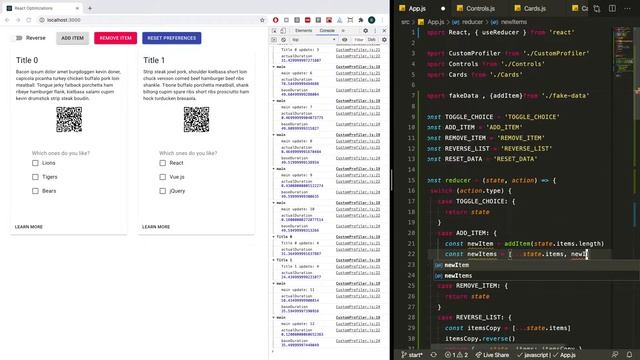Check the Bears checkbox

[x=35, y=191]
